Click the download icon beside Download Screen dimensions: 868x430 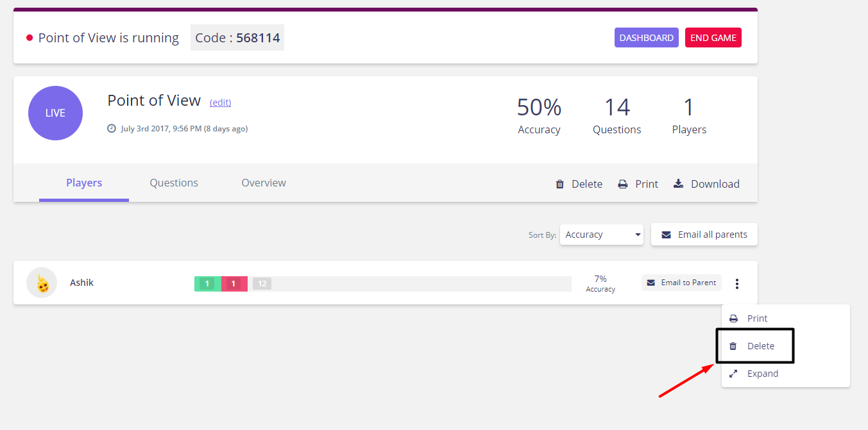point(678,183)
